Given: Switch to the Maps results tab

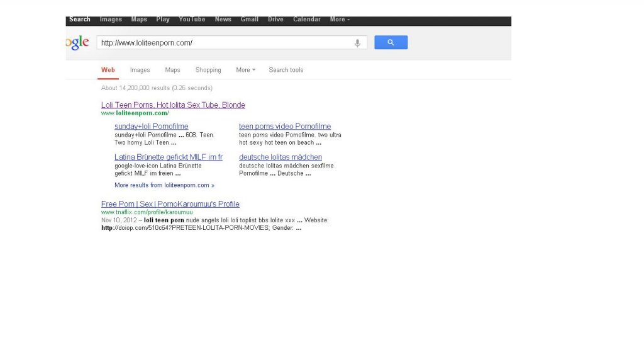Looking at the screenshot, I should click(x=172, y=70).
